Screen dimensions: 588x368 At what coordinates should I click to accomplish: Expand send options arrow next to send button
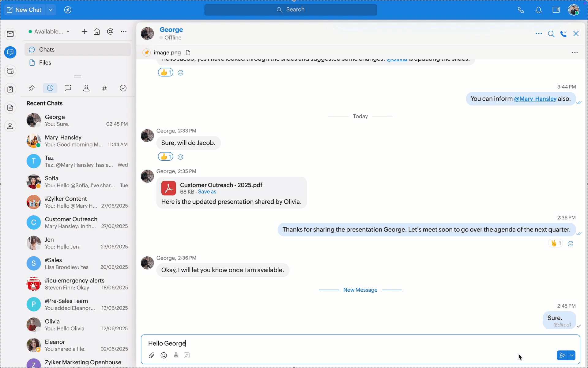tap(572, 355)
